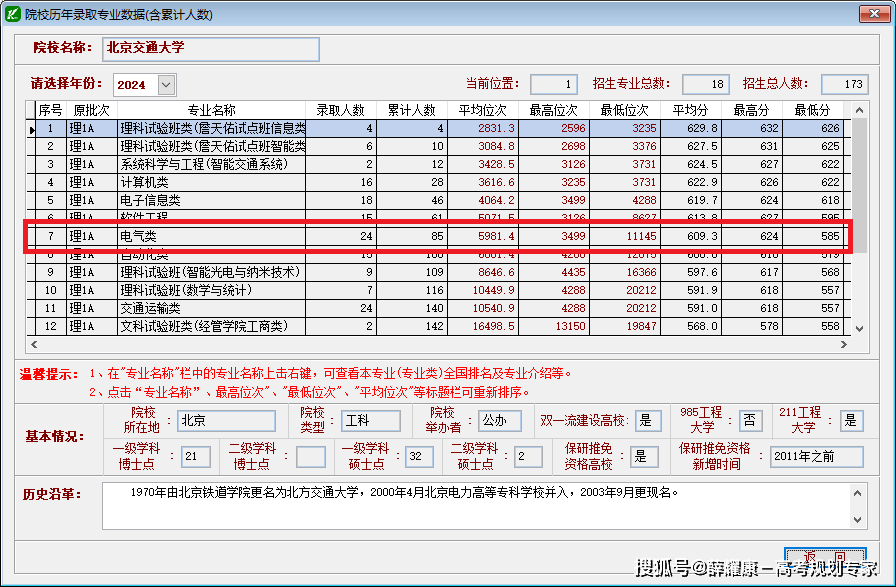Click the current-row indicator arrow of row 1

31,129
